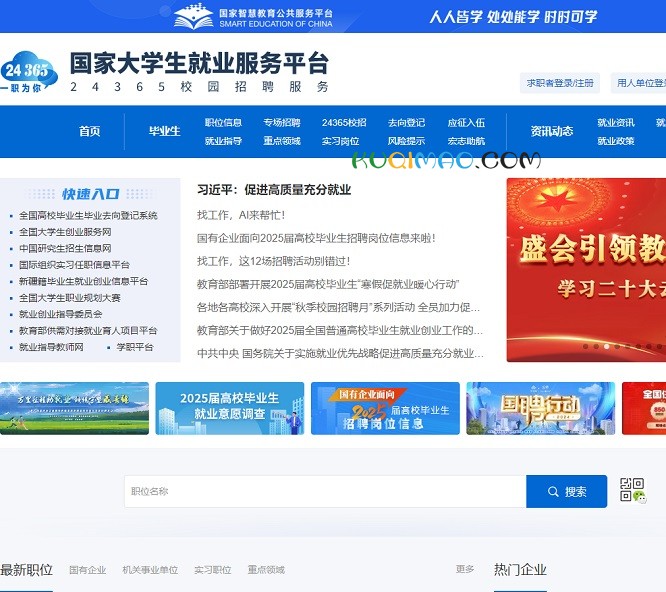Open 全国大学生职业规划大赛 link
Viewport: 666px width, 592px height.
(70, 298)
